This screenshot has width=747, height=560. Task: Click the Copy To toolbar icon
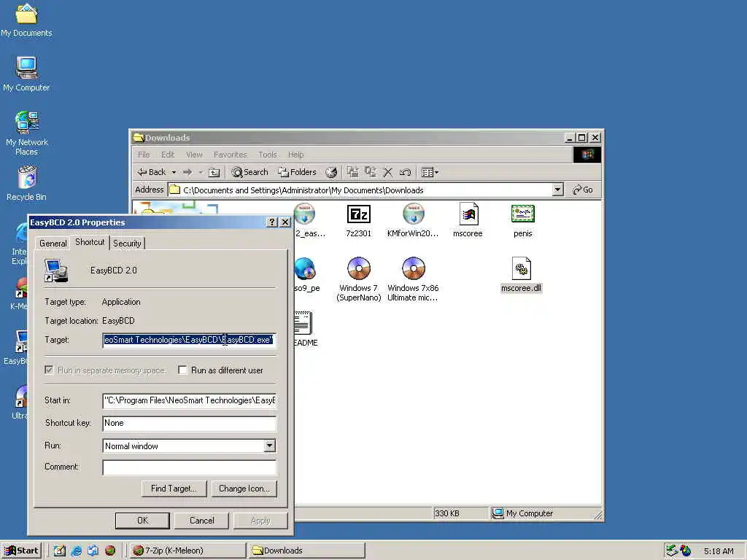point(371,172)
